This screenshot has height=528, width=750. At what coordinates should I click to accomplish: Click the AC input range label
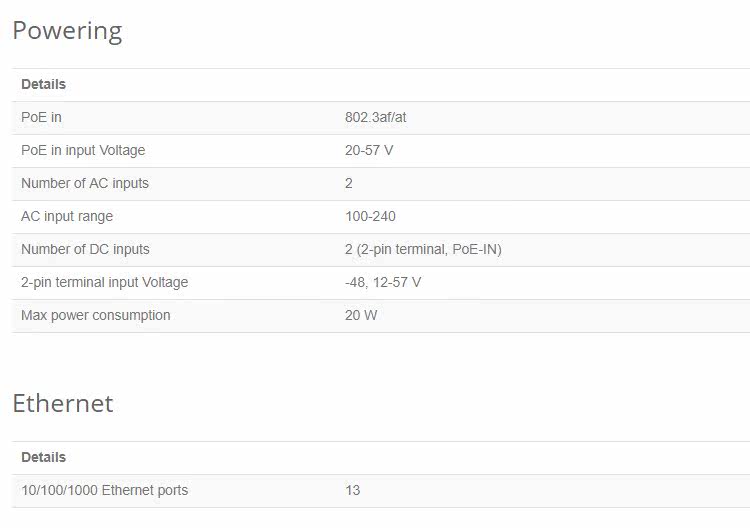click(67, 216)
